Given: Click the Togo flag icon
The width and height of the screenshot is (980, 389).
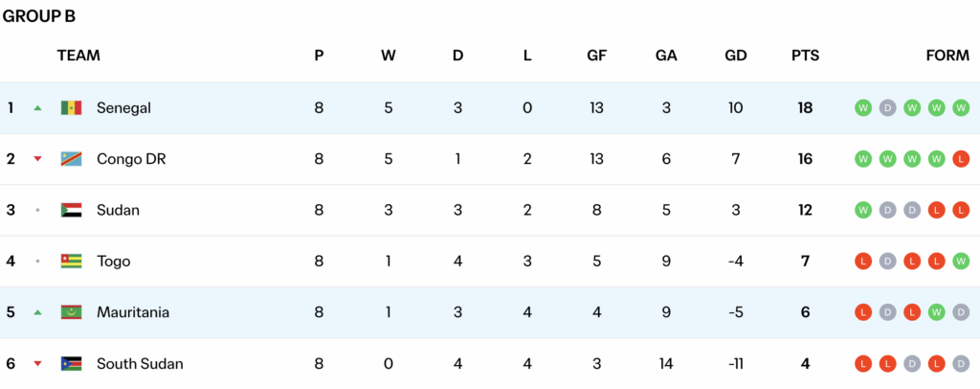Looking at the screenshot, I should click(71, 262).
